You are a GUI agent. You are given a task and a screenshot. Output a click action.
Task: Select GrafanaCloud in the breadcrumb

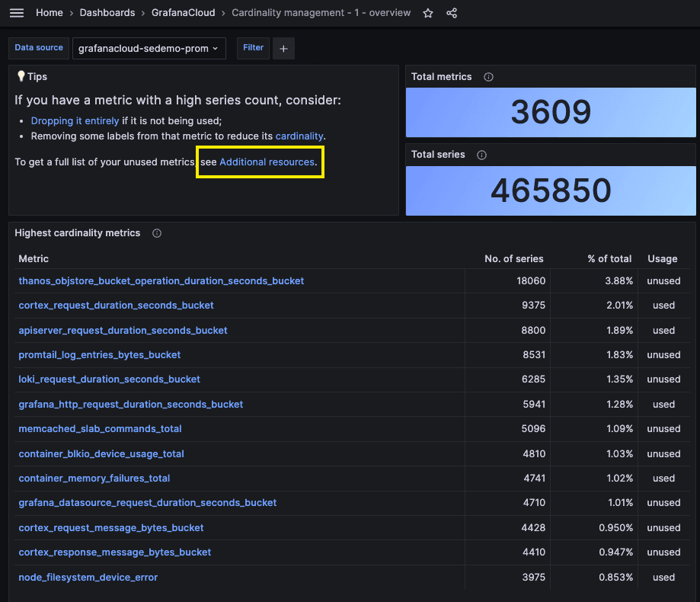tap(182, 12)
